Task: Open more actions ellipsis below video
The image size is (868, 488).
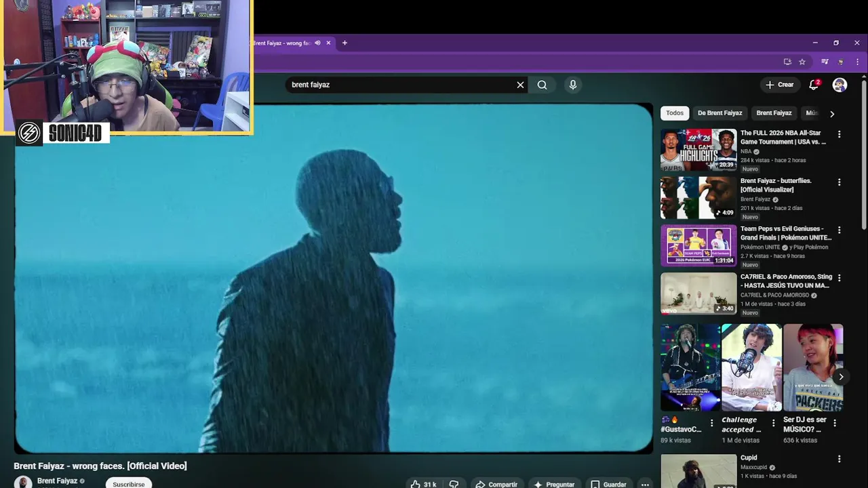Action: pos(645,484)
